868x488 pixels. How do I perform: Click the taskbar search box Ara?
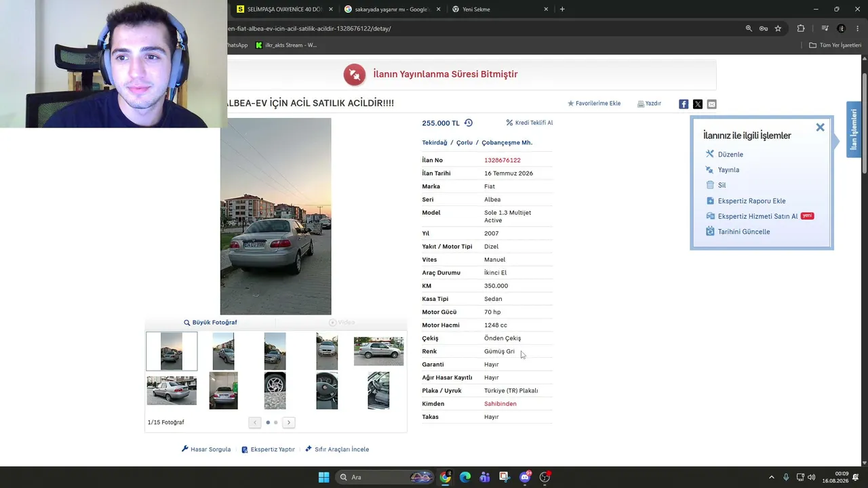385,477
